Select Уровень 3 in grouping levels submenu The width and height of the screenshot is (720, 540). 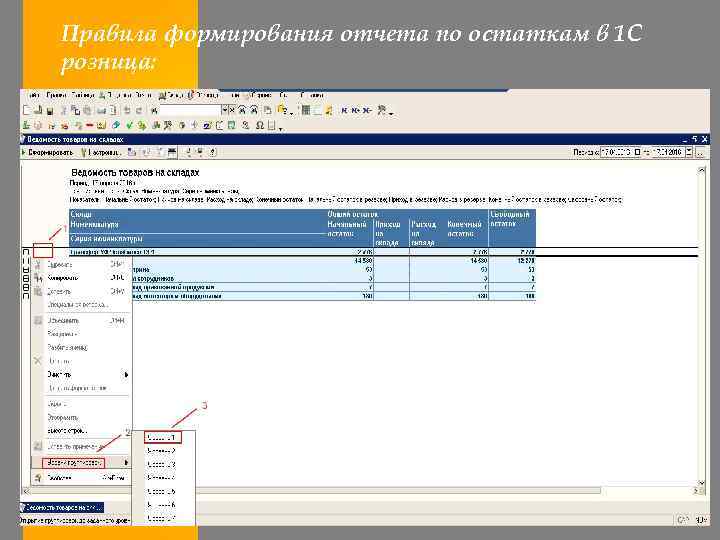(x=163, y=464)
